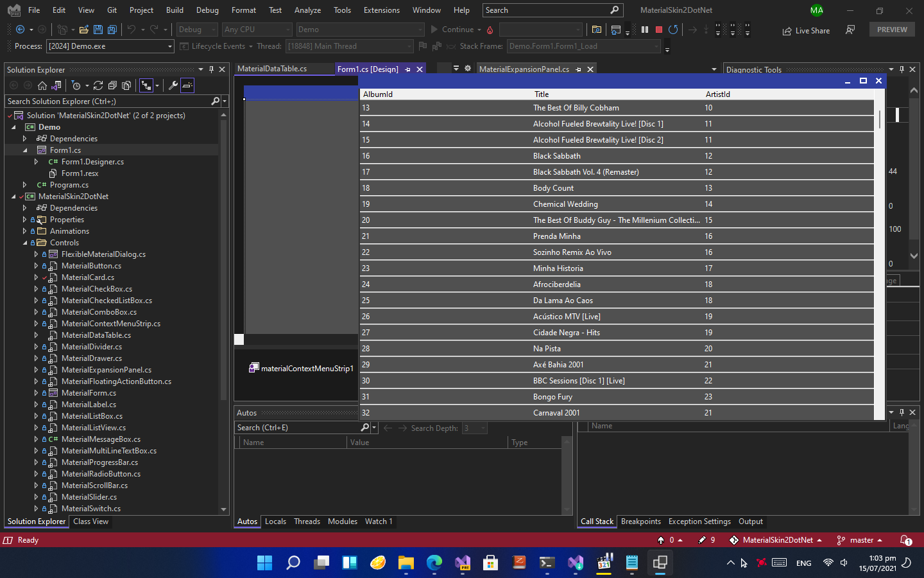Start a Live Share session
The height and width of the screenshot is (578, 924).
coord(805,30)
